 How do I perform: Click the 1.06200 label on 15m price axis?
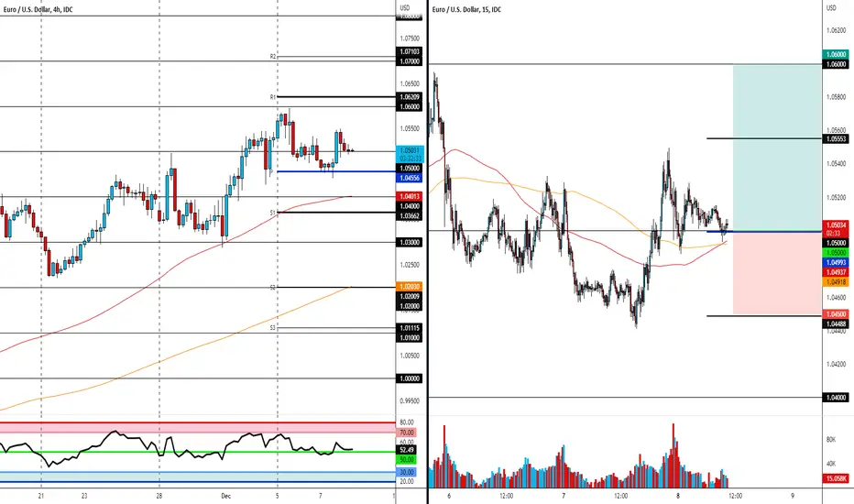[x=836, y=30]
